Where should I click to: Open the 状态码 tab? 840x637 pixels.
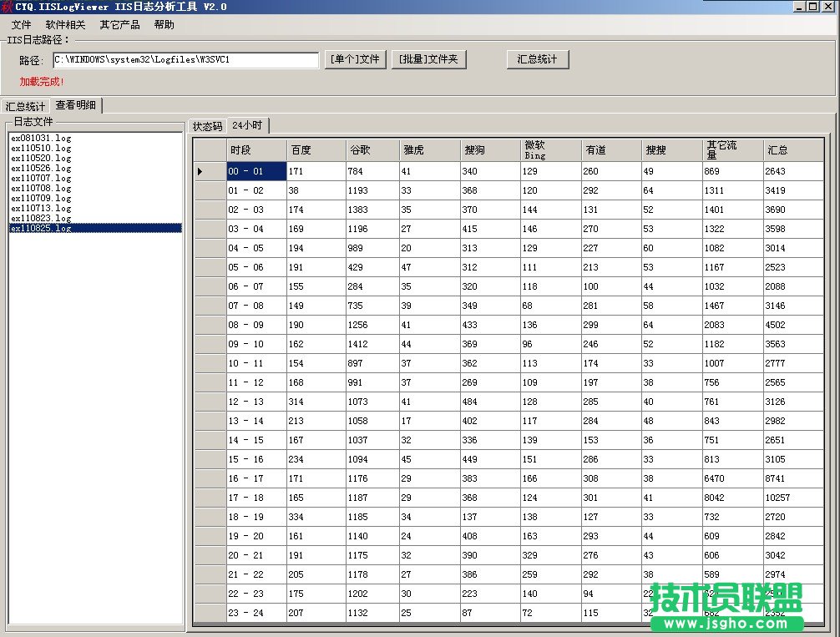click(206, 126)
